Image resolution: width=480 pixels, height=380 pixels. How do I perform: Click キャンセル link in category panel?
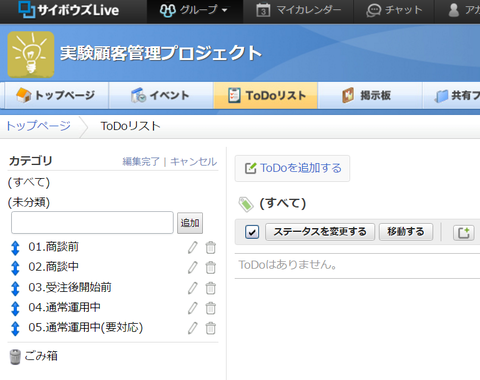(194, 162)
